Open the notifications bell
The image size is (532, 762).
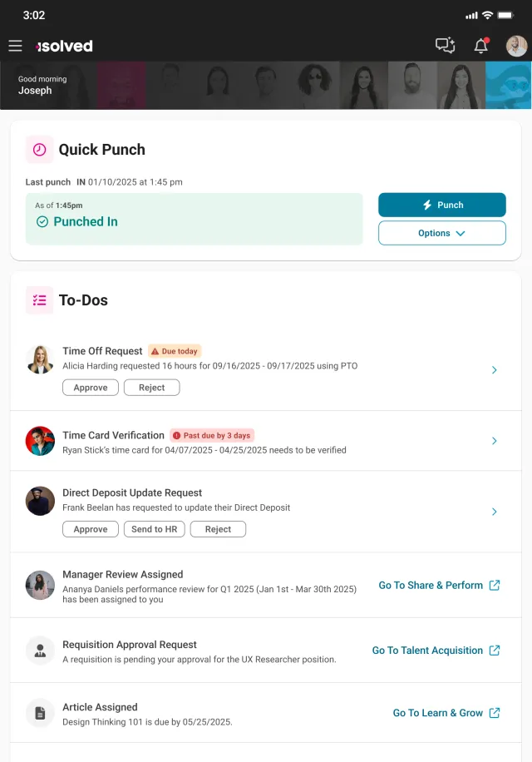coord(481,46)
